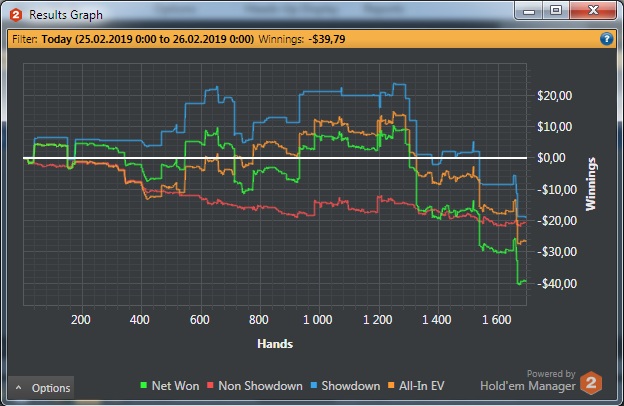Click the -$40,00 axis label
The width and height of the screenshot is (624, 406).
click(x=557, y=283)
